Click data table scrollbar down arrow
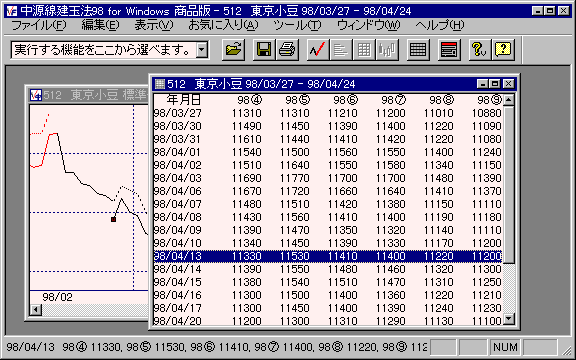The image size is (576, 360). pos(509,319)
